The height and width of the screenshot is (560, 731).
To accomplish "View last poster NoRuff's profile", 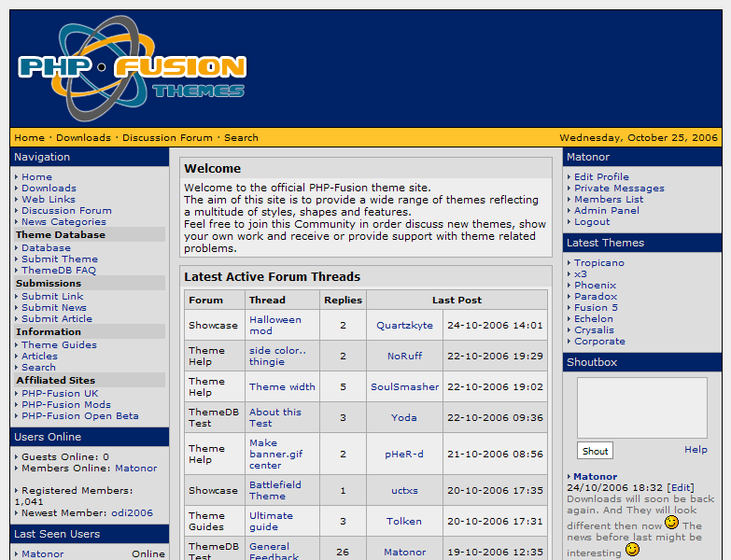I will (404, 356).
